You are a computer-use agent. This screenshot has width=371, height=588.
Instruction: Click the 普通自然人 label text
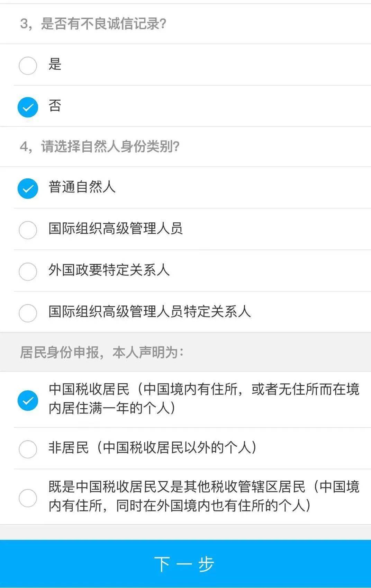pos(82,187)
